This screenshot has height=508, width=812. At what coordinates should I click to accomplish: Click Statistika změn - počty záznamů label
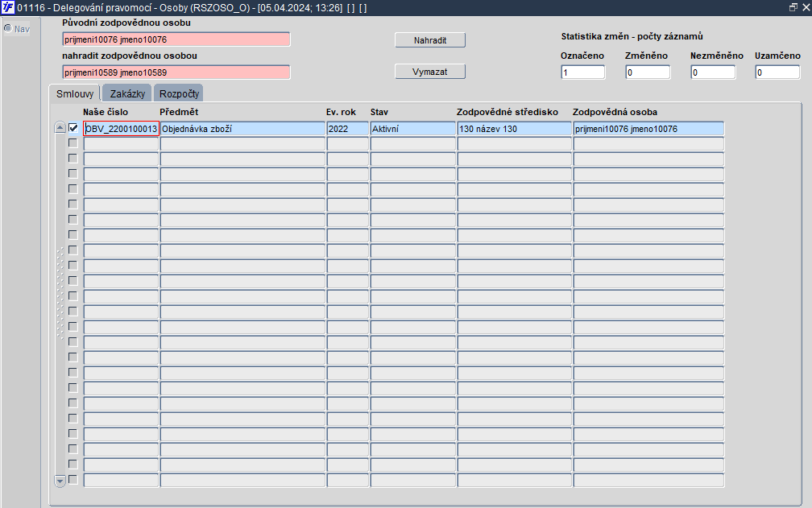coord(632,36)
